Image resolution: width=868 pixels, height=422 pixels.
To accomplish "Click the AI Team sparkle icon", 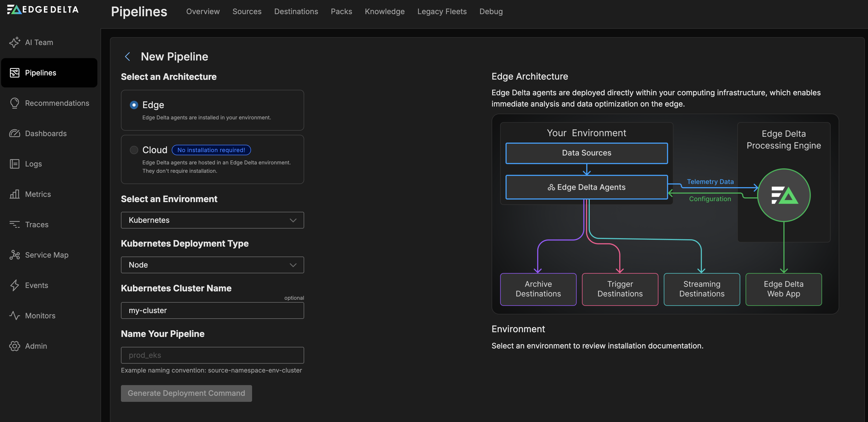I will pyautogui.click(x=14, y=42).
